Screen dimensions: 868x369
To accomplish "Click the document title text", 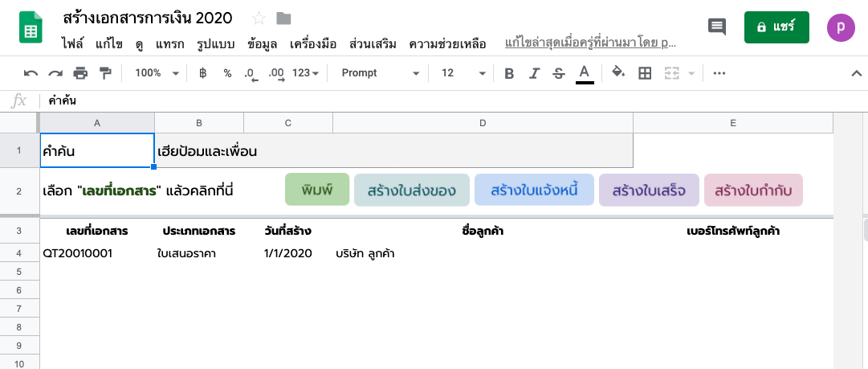I will (148, 18).
